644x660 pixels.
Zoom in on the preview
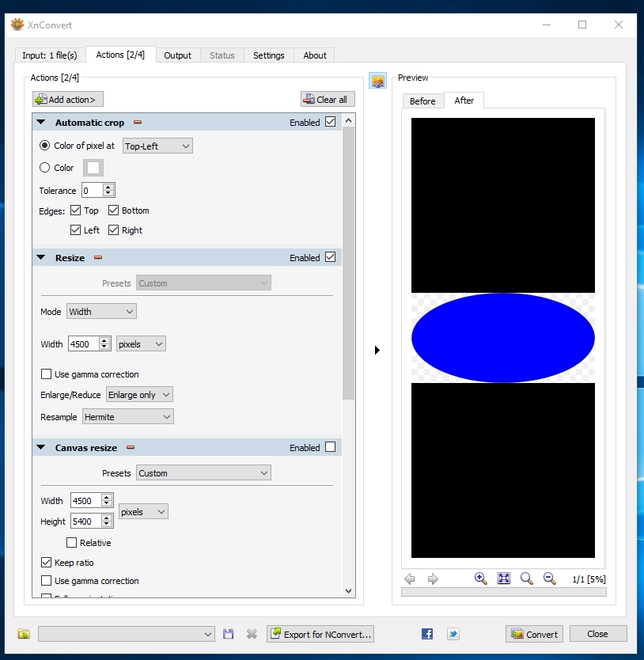coord(480,578)
